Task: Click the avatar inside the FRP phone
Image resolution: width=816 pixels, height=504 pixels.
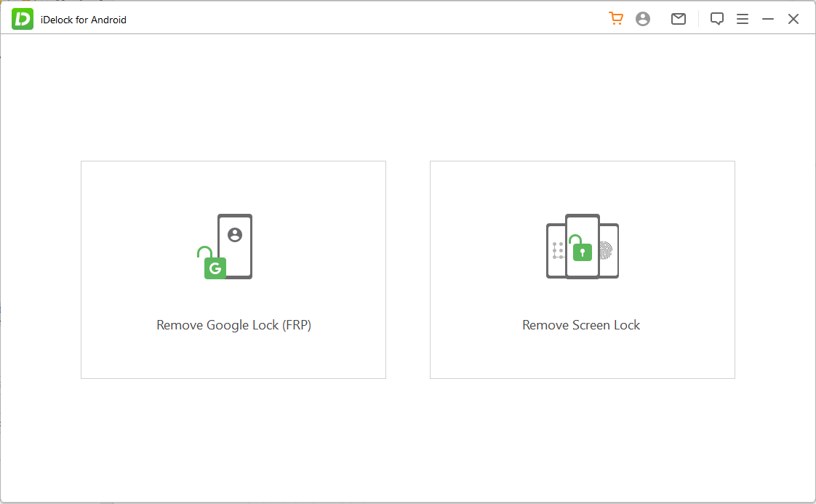Action: coord(234,234)
